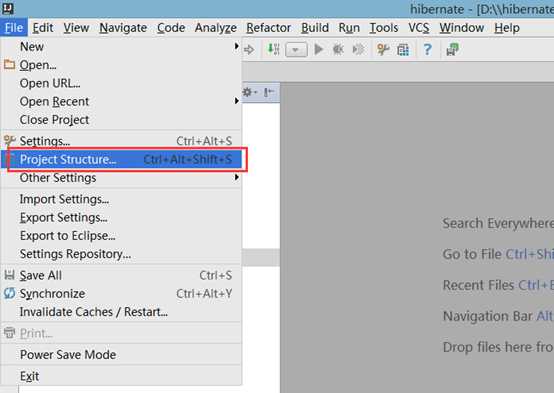
Task: Click the blue question mark Help icon
Action: pyautogui.click(x=428, y=49)
